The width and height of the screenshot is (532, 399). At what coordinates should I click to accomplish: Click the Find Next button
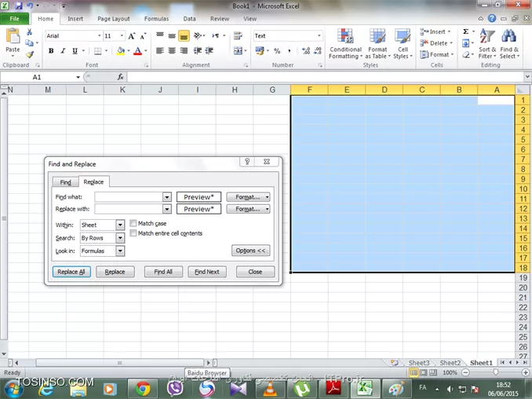[207, 272]
